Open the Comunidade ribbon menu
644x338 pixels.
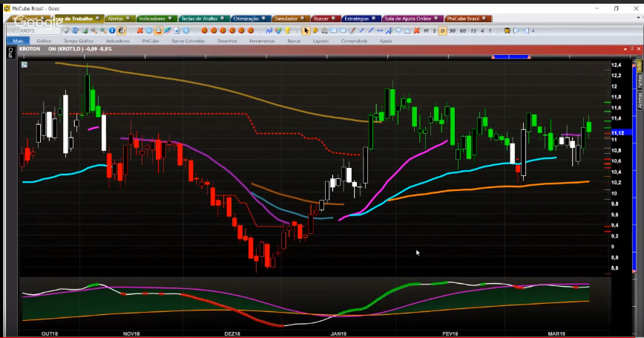[x=354, y=41]
